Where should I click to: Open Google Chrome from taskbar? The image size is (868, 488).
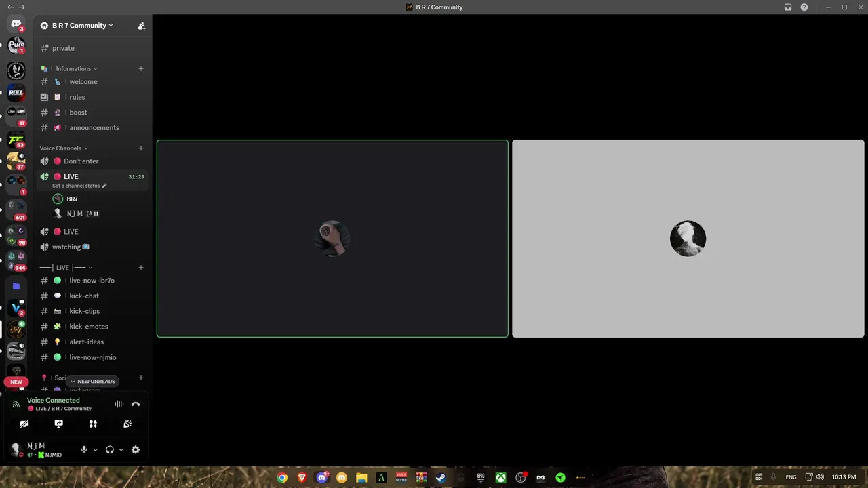click(x=282, y=477)
